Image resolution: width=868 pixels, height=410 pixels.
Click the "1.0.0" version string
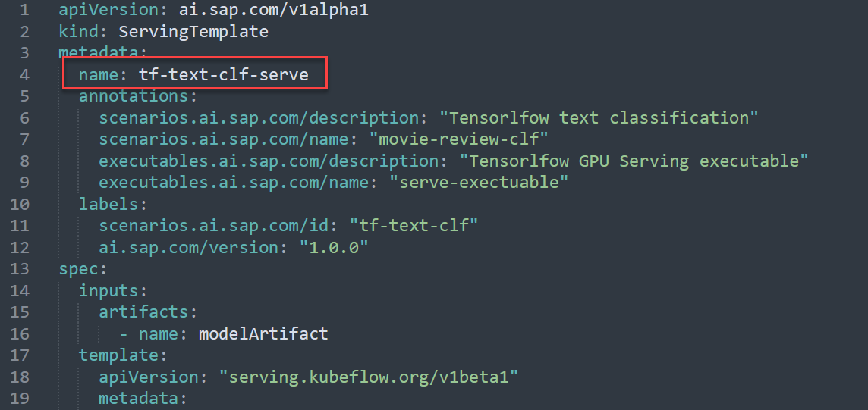[x=334, y=247]
